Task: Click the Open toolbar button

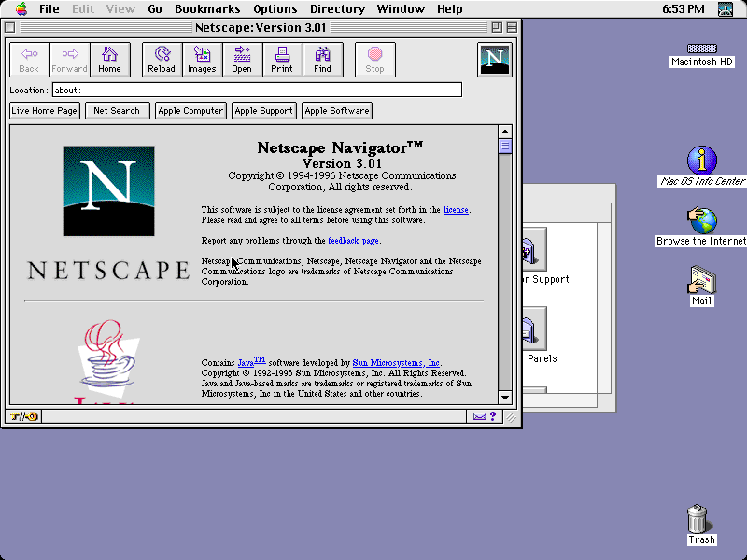Action: coord(242,60)
